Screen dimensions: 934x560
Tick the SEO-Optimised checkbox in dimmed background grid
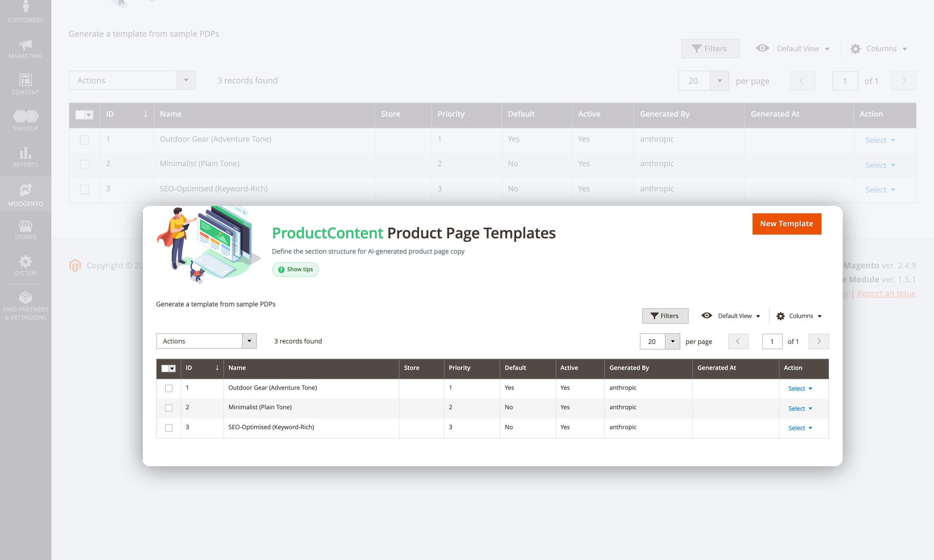[85, 190]
